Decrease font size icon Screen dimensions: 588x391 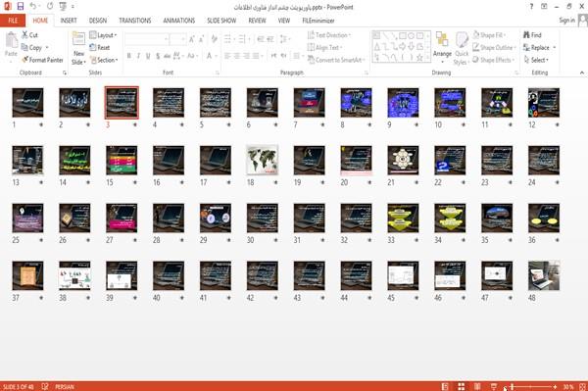pos(202,39)
